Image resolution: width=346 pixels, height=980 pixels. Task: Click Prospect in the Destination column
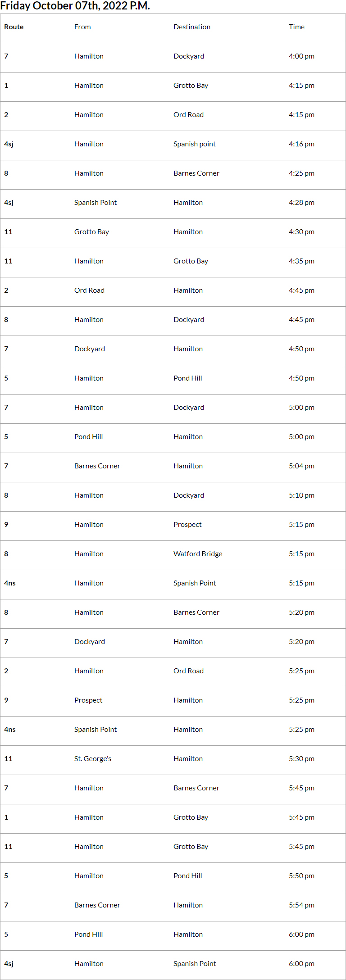click(187, 525)
